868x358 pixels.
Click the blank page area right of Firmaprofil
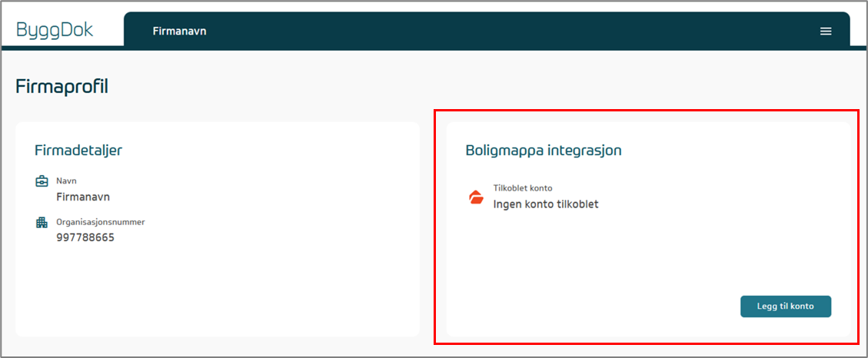(x=461, y=86)
